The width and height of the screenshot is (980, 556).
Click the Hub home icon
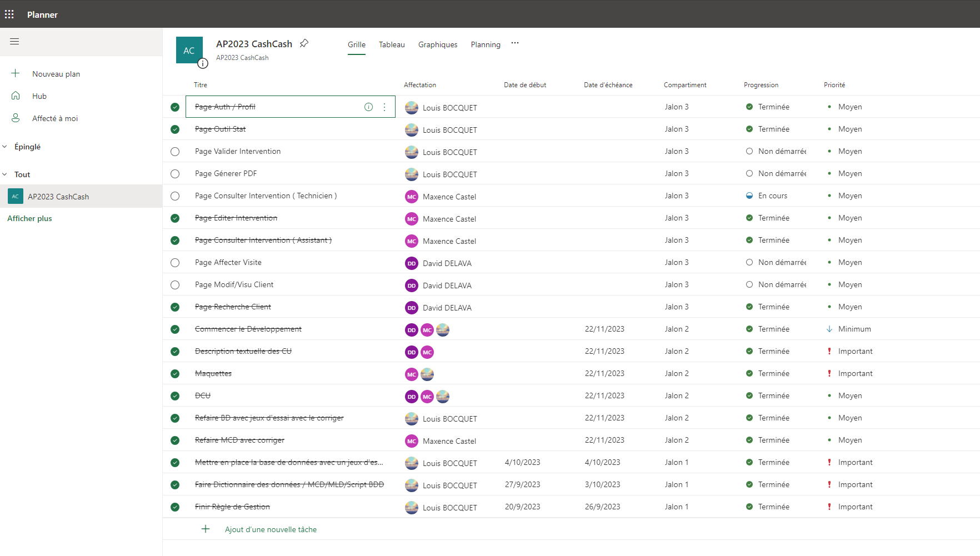pyautogui.click(x=16, y=96)
